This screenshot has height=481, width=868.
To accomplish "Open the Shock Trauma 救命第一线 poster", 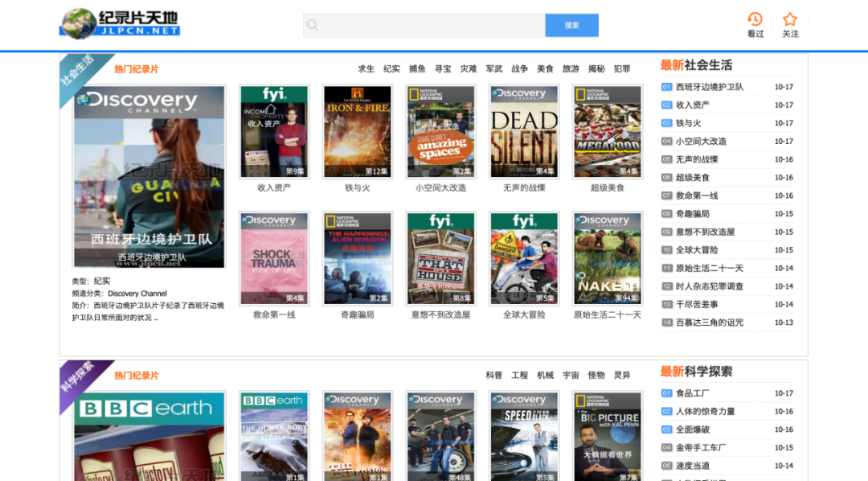I will point(274,258).
